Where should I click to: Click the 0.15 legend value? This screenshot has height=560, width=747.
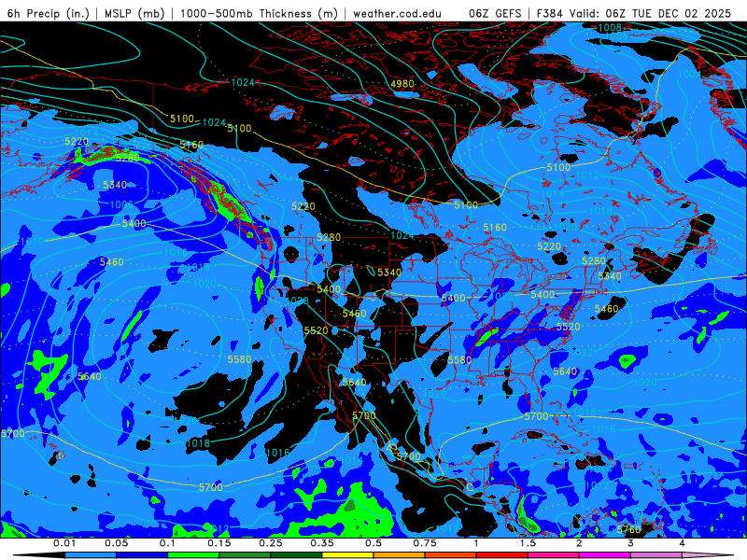(219, 543)
